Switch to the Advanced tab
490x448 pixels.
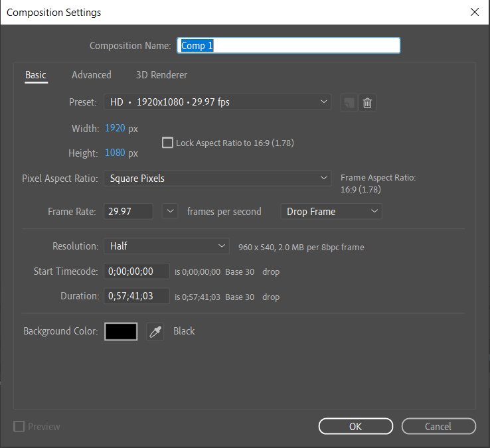(x=92, y=75)
